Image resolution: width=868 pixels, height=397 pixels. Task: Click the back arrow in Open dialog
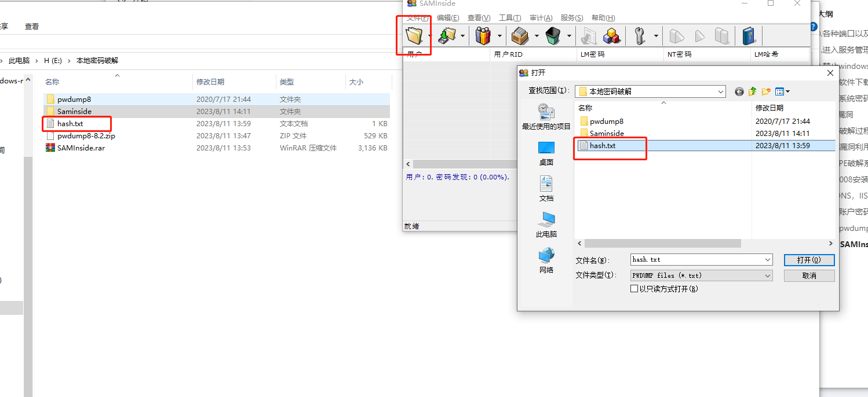click(739, 91)
